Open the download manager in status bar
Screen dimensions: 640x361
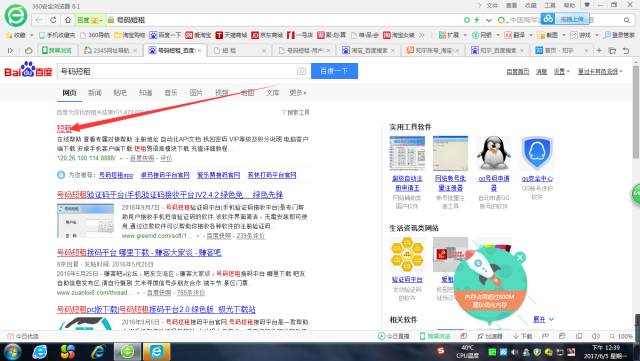pos(523,336)
